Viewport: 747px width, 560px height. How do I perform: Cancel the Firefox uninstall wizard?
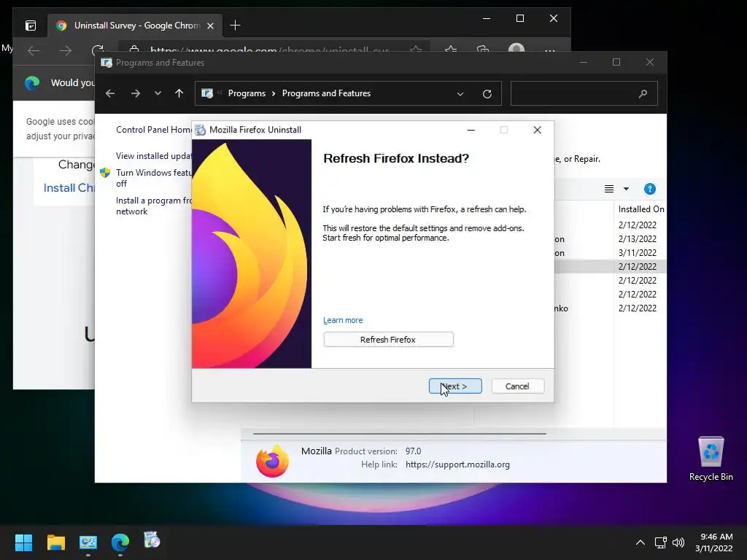pos(517,386)
